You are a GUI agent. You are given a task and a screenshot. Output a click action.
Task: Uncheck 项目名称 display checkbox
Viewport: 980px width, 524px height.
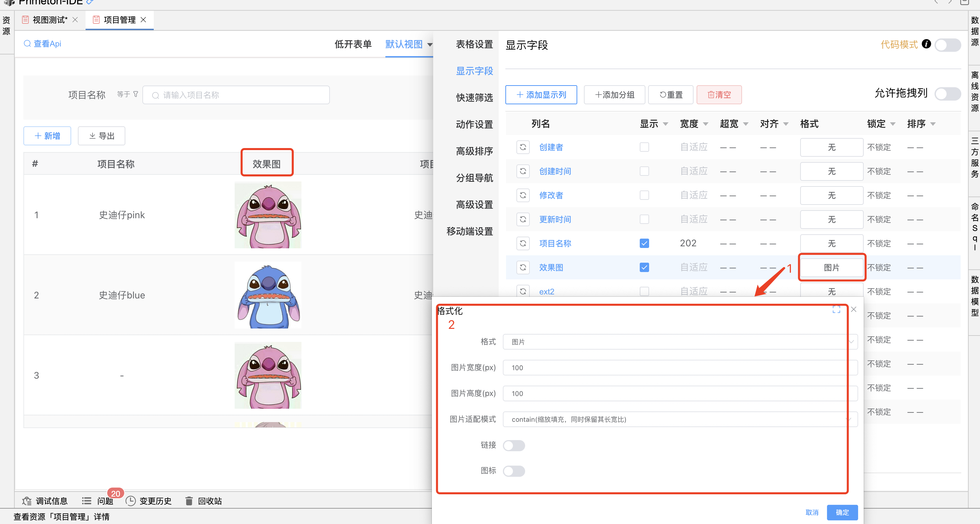point(644,243)
